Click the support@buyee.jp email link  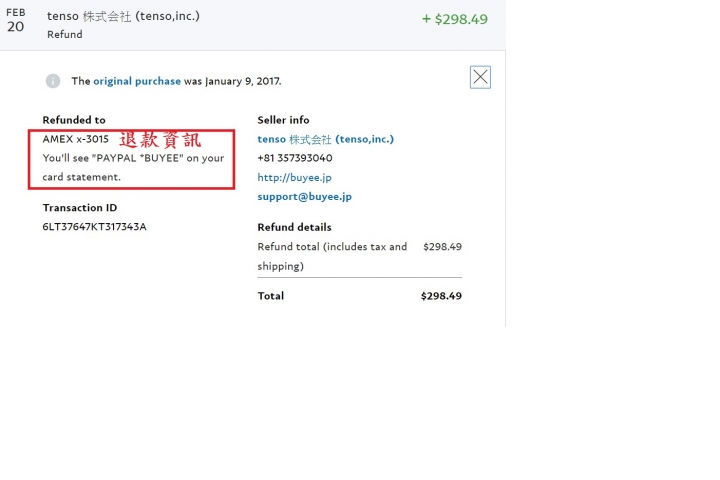point(304,197)
